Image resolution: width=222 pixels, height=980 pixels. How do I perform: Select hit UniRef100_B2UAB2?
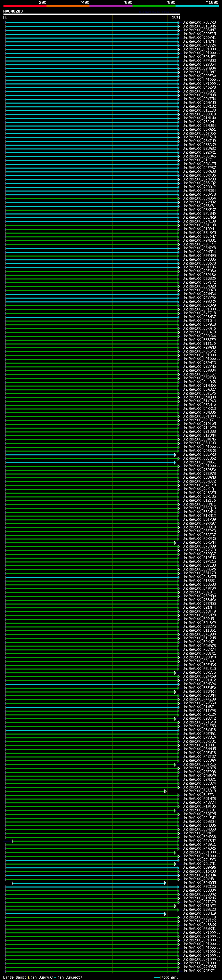point(199,149)
